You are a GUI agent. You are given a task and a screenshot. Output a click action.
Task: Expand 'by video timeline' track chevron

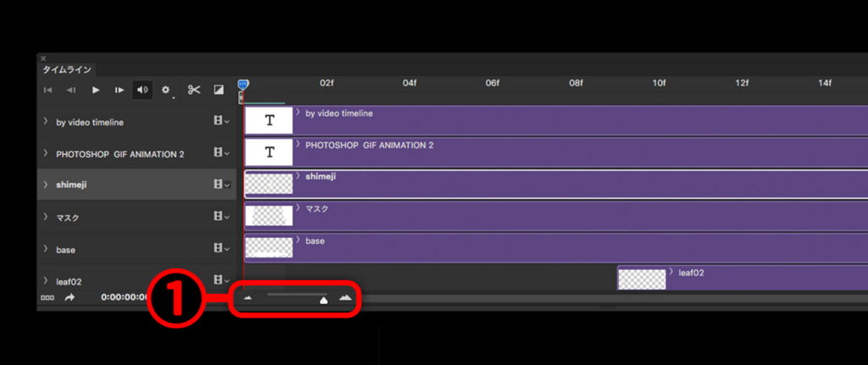click(46, 121)
